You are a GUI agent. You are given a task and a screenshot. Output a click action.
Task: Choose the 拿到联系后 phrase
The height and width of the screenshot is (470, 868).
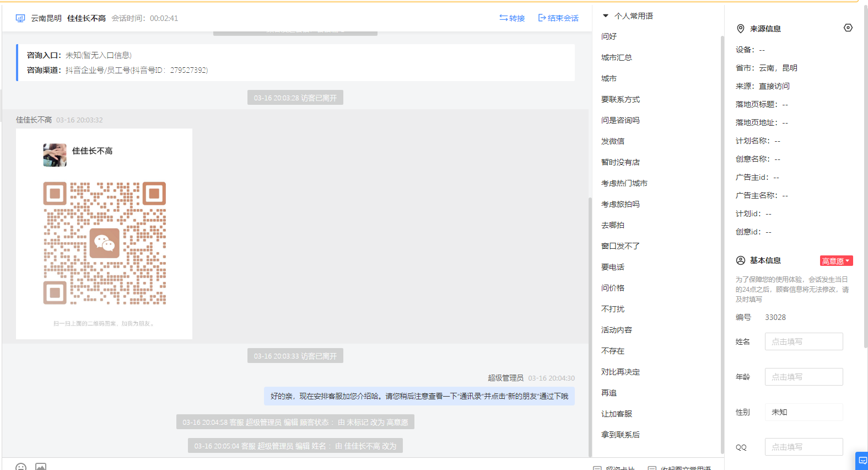coord(621,435)
